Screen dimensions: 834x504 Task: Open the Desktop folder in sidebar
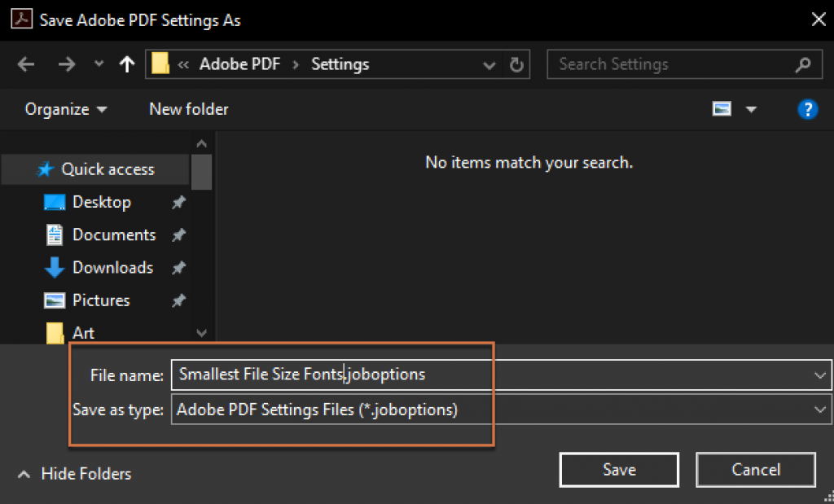[102, 202]
